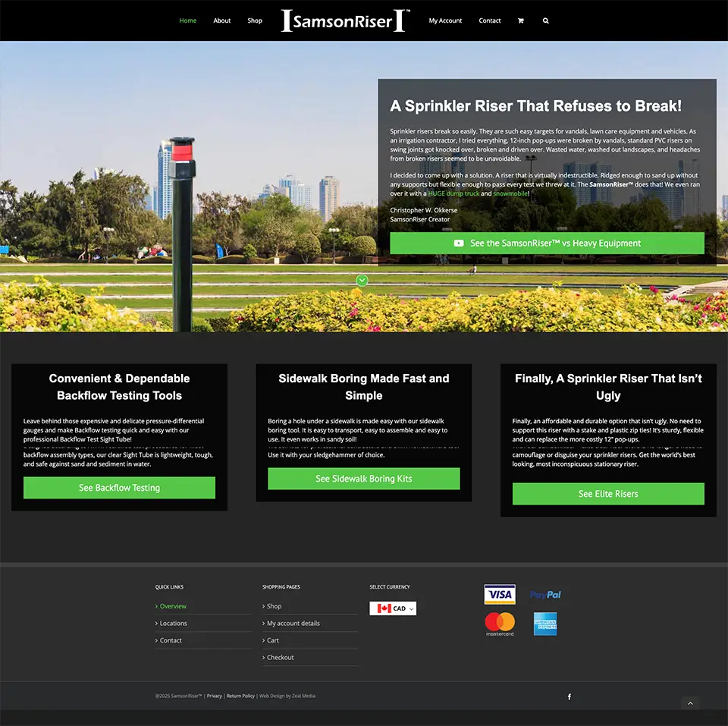Click the Visa payment logo
Image resolution: width=728 pixels, height=726 pixels.
pyautogui.click(x=500, y=594)
